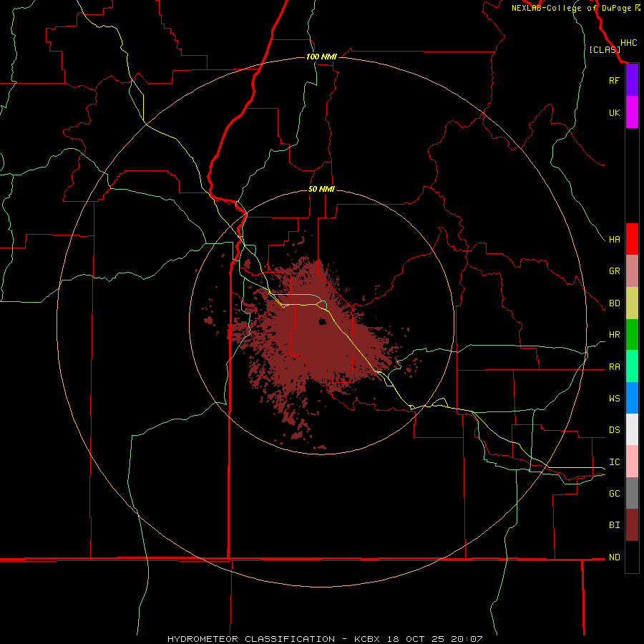644x644 pixels.
Task: Click the GC legend label
Action: coord(614,494)
